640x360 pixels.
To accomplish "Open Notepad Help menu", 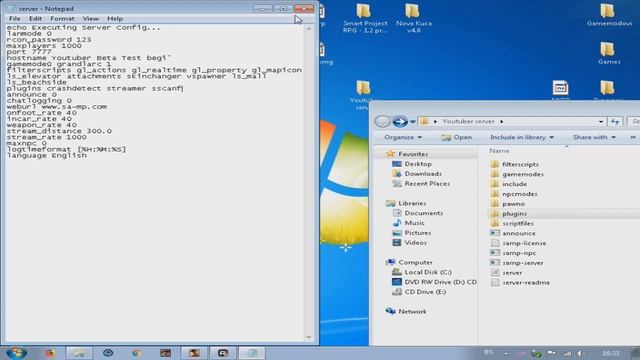I will tap(115, 19).
